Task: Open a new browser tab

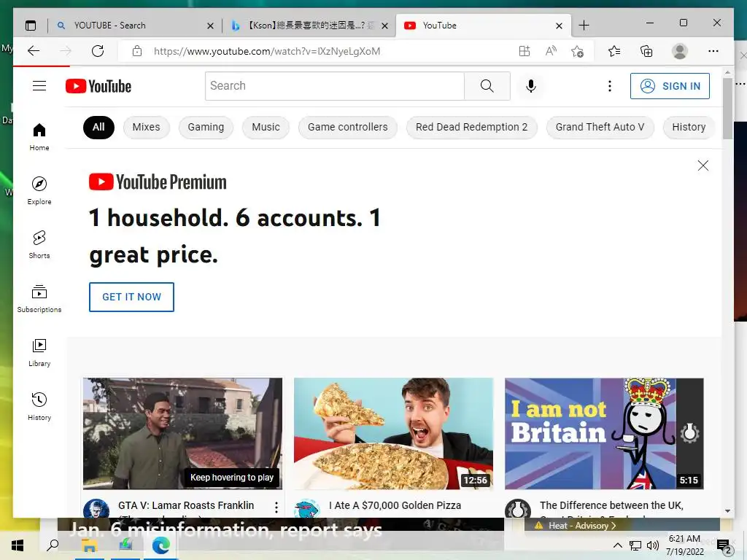Action: click(x=584, y=26)
